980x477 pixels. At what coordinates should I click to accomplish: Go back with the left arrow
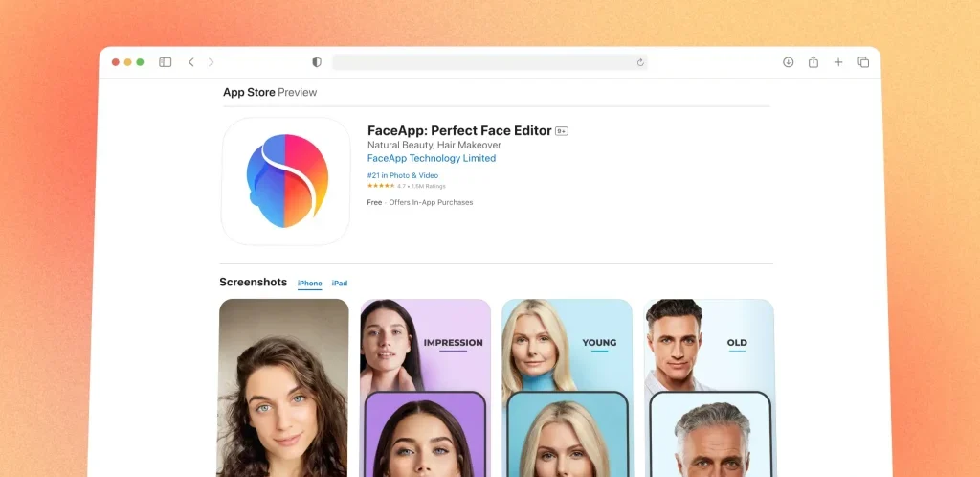pos(191,62)
